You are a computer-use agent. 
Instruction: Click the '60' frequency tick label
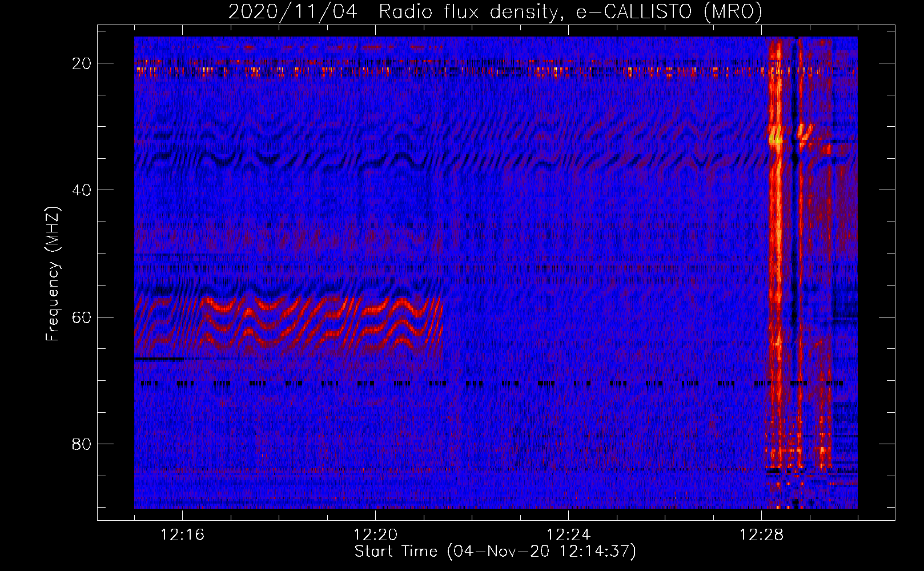(82, 317)
